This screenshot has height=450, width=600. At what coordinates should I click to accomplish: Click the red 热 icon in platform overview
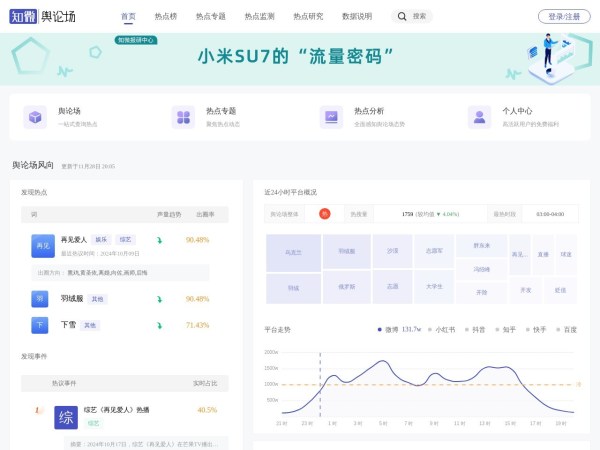(x=324, y=213)
